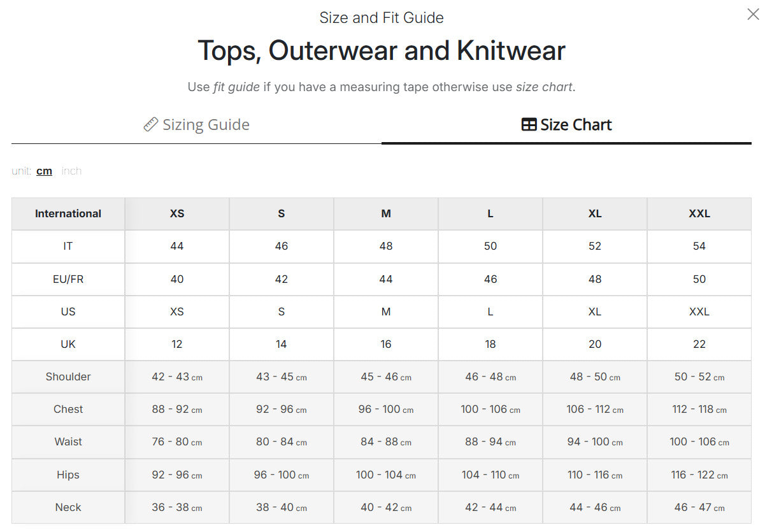The width and height of the screenshot is (765, 532).
Task: Click the Neck row label
Action: pos(68,507)
